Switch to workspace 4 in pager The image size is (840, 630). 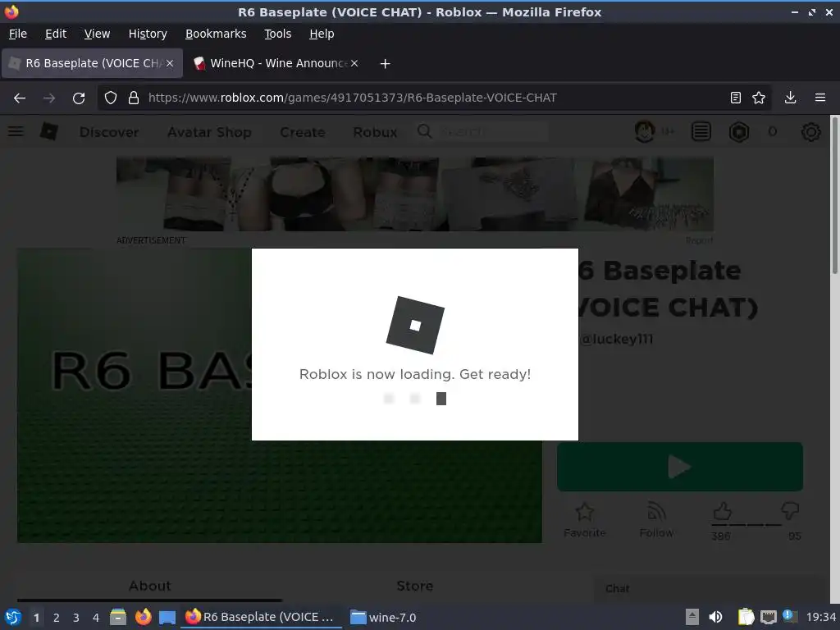click(96, 618)
